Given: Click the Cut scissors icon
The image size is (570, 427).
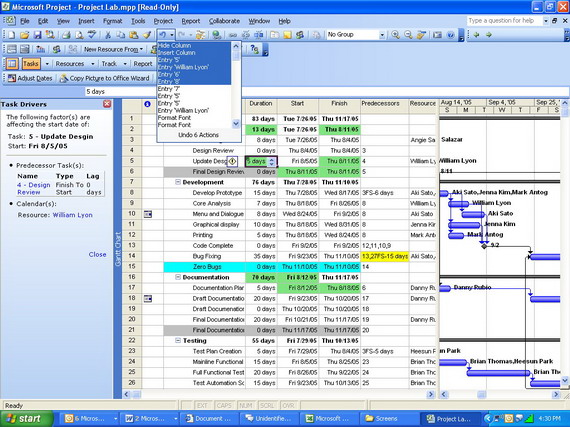Looking at the screenshot, I should pyautogui.click(x=108, y=35).
